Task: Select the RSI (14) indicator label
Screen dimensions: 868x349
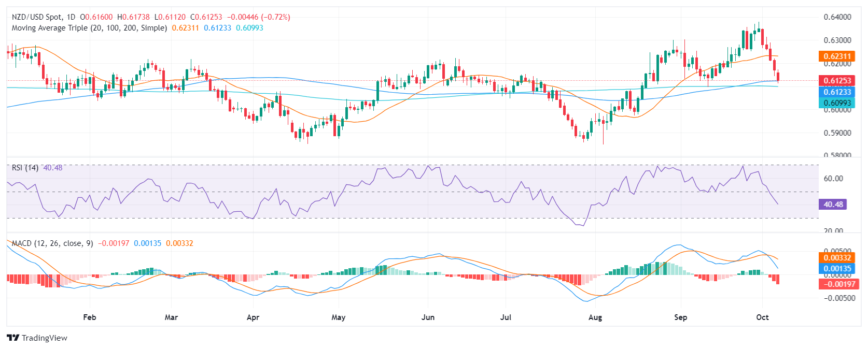Action: (x=25, y=168)
